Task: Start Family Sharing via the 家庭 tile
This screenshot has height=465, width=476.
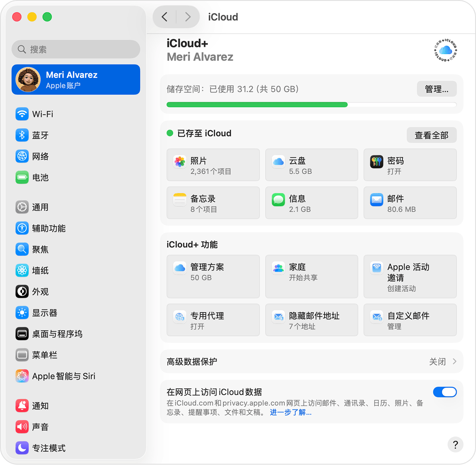Action: (311, 277)
